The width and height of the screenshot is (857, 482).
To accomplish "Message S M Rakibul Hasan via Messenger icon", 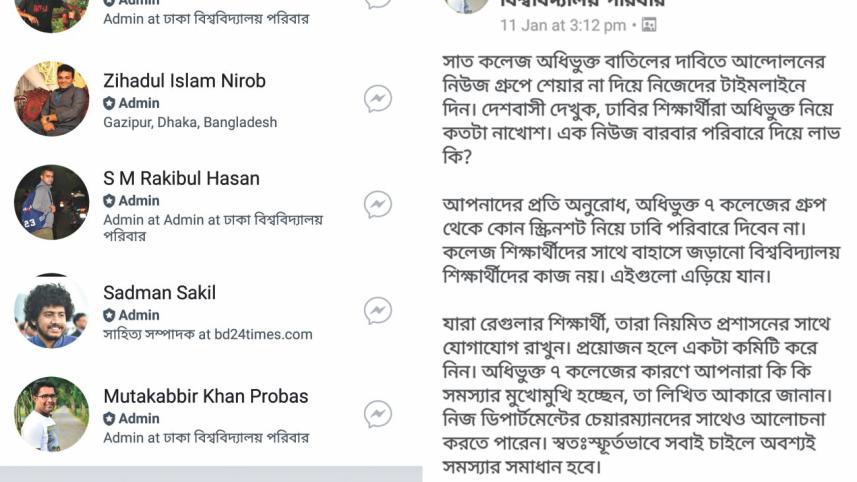I will coord(377,204).
